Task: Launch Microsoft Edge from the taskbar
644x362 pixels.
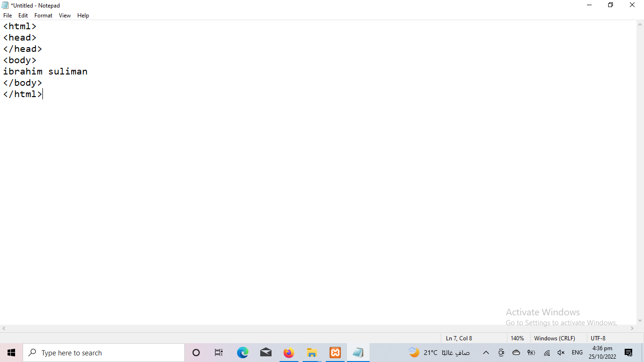Action: point(242,353)
